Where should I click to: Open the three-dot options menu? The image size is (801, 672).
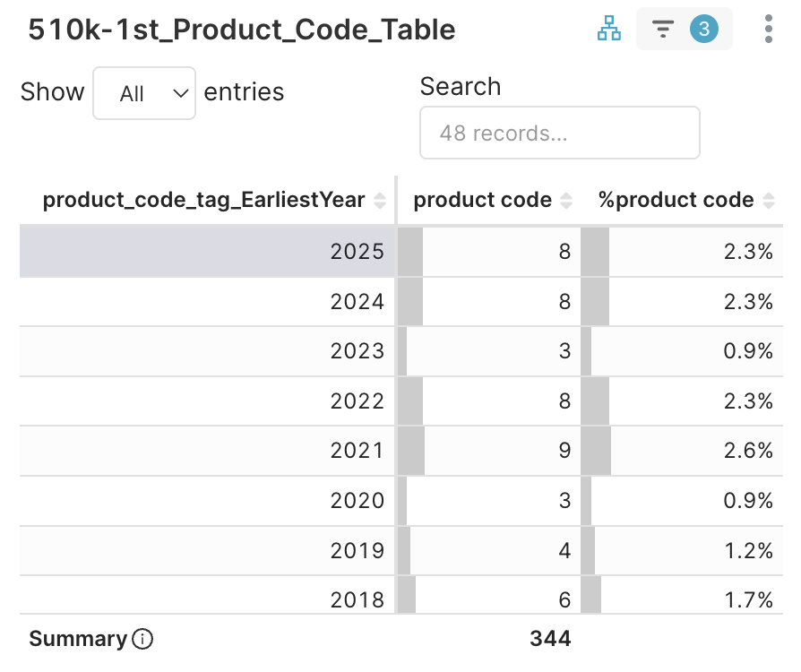(769, 30)
